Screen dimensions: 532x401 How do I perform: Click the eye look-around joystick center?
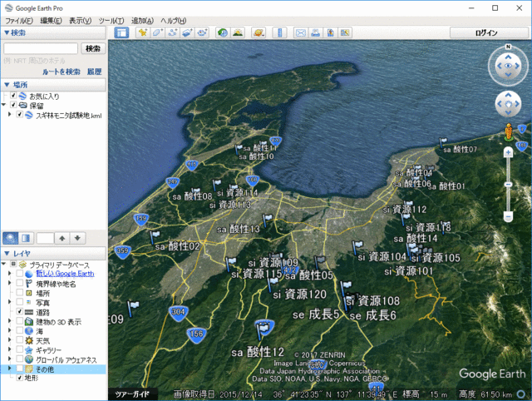coord(508,66)
